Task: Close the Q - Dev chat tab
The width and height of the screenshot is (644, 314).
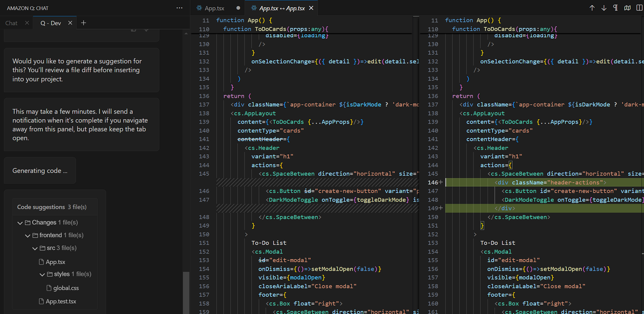Action: pos(70,23)
